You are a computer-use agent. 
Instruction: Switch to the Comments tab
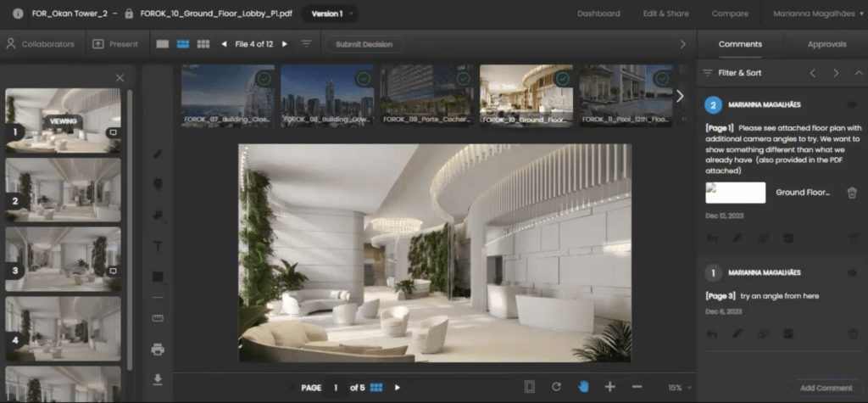pos(740,44)
